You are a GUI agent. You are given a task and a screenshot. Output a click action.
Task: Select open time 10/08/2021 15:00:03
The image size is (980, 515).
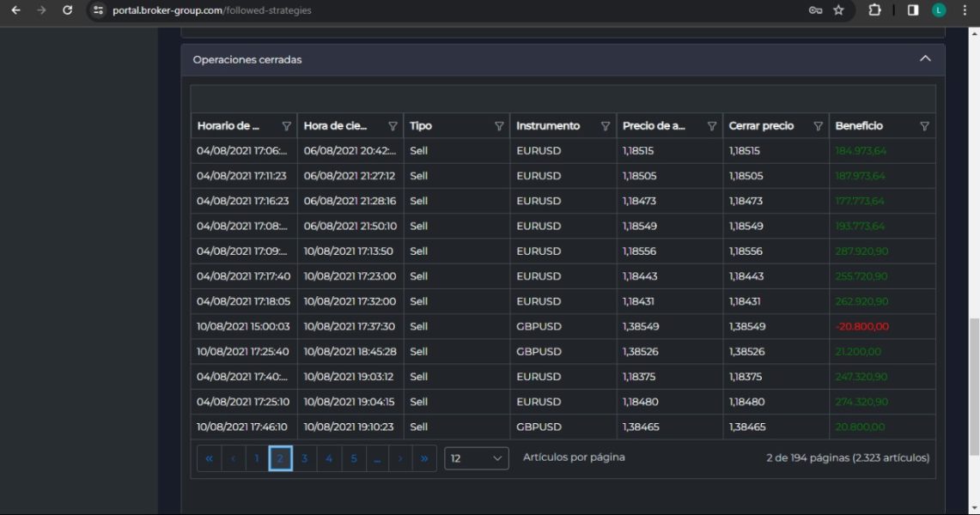[243, 326]
